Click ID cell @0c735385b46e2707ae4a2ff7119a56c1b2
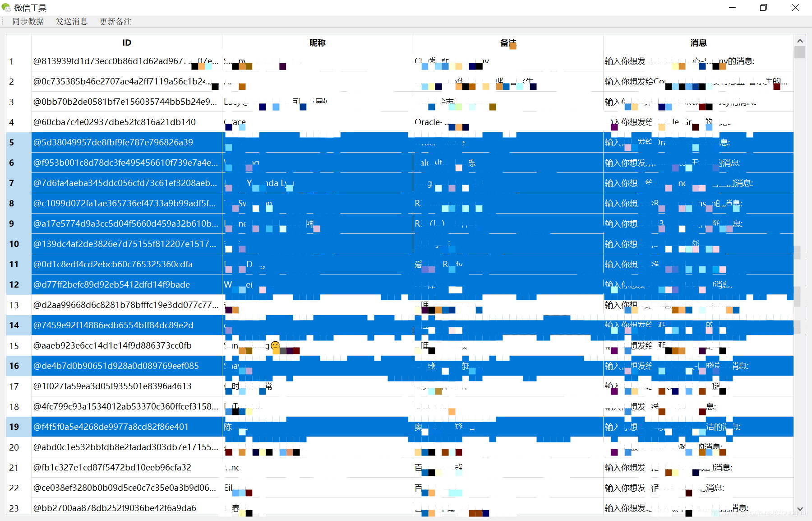Screen dimensions: 812x521 tap(127, 81)
